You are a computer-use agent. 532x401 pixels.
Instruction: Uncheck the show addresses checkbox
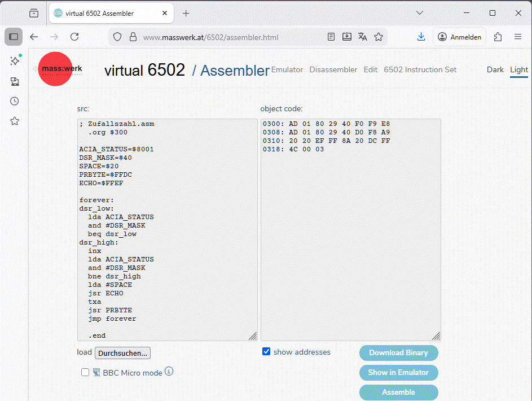(266, 352)
